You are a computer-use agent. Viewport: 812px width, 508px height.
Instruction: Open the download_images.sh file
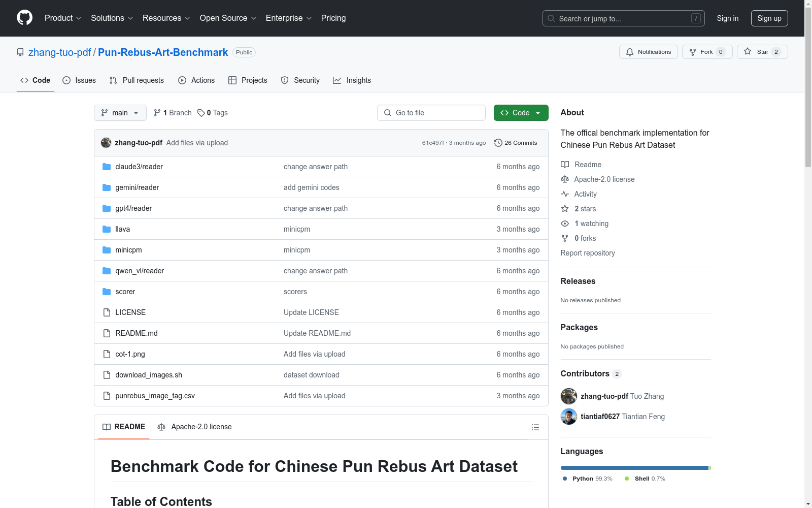148,375
